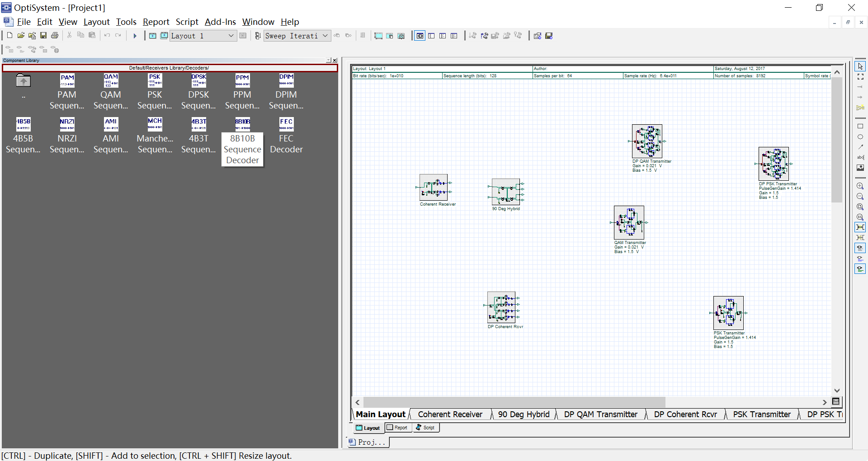
Task: Select the FEC Decoder component
Action: point(286,136)
